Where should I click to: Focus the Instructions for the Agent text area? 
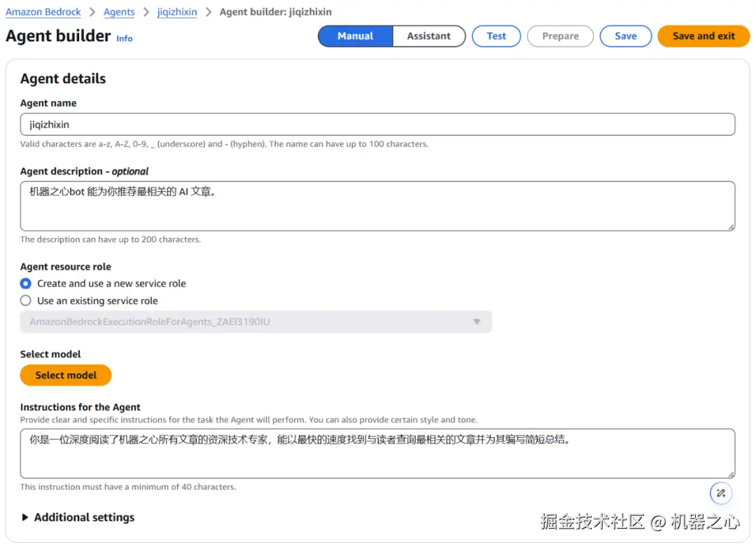[x=377, y=453]
